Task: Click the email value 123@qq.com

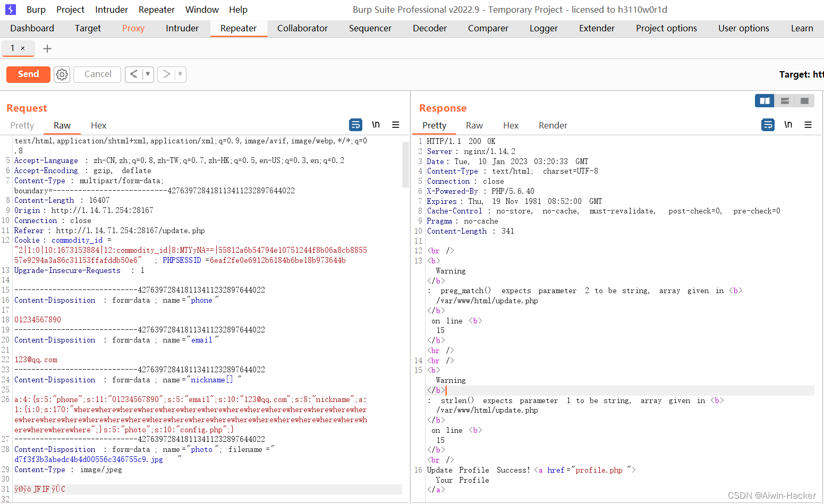Action: coord(36,360)
